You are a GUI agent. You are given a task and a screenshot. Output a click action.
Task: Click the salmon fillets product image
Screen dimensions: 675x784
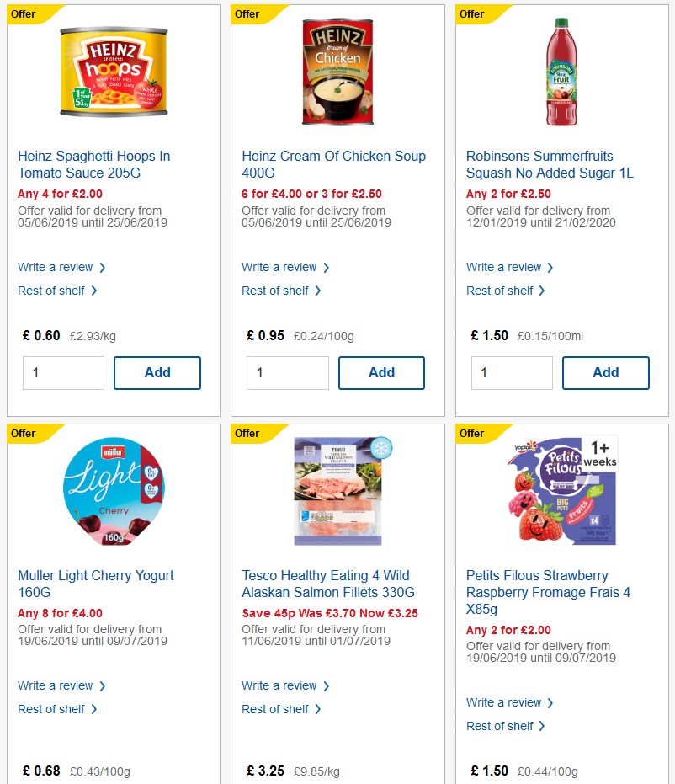(x=337, y=491)
